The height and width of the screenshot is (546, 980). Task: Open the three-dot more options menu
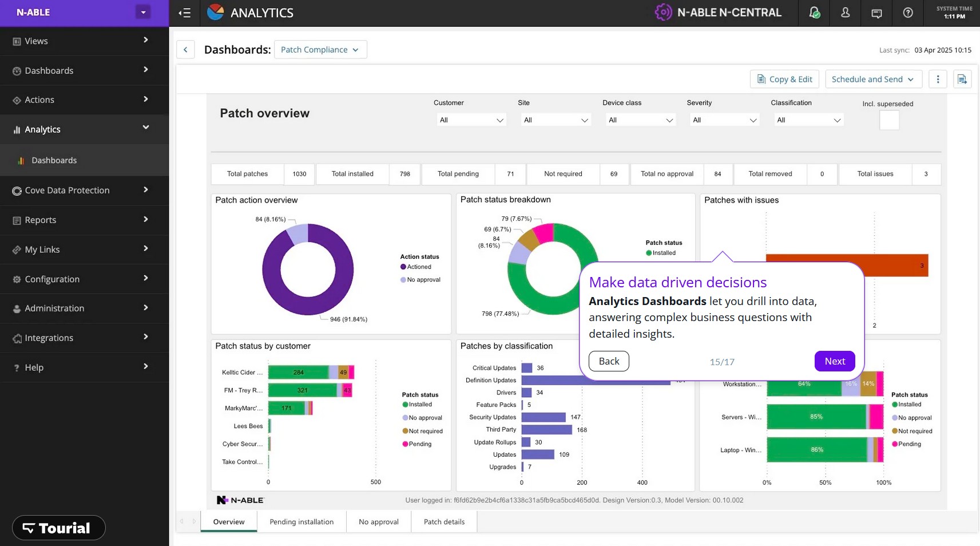point(938,79)
